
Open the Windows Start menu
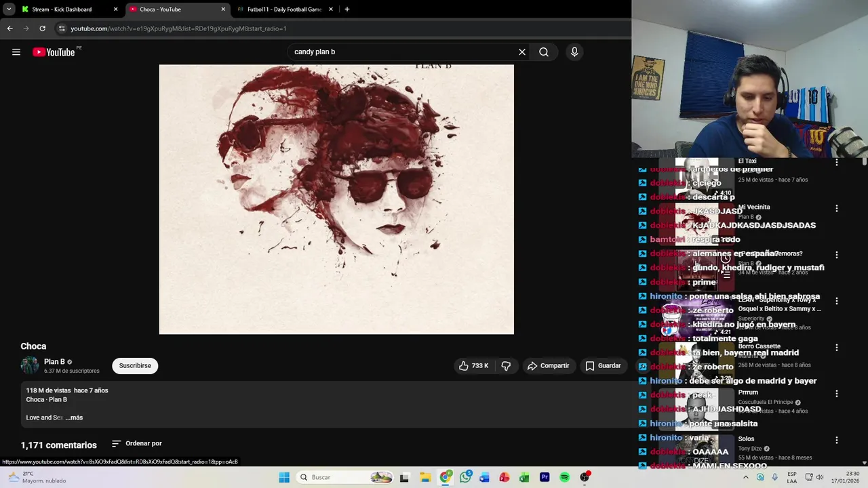[284, 477]
